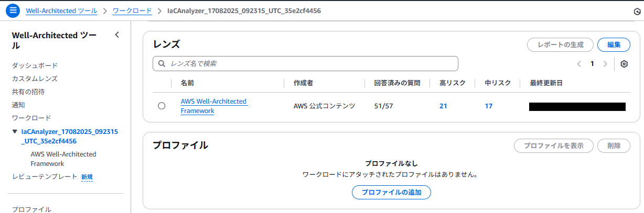Sort by 高リスク column header
The width and height of the screenshot is (644, 213).
[x=453, y=83]
